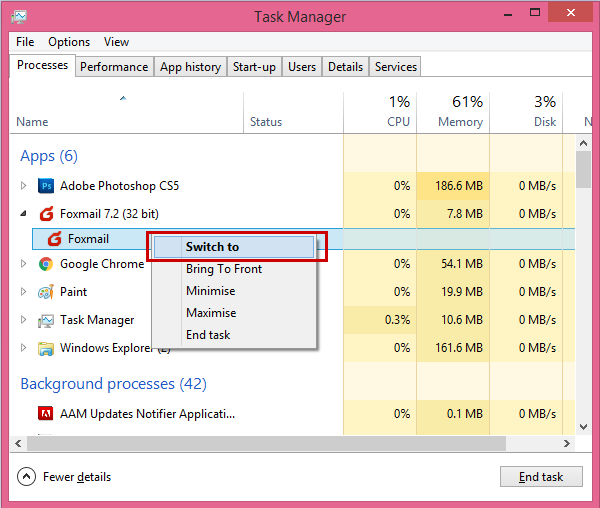Image resolution: width=600 pixels, height=508 pixels.
Task: Click the Foxmail child process icon
Action: pyautogui.click(x=54, y=239)
